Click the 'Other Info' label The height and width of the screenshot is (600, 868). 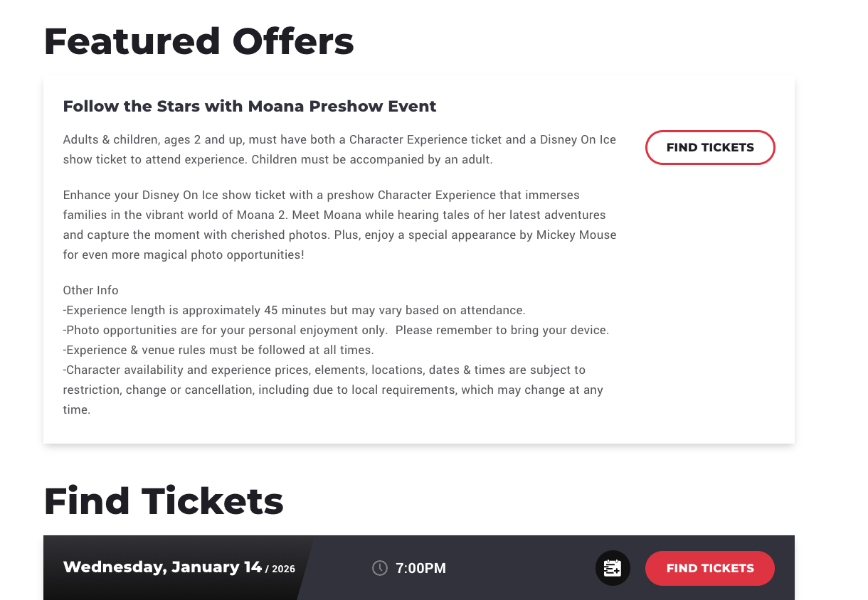click(90, 290)
